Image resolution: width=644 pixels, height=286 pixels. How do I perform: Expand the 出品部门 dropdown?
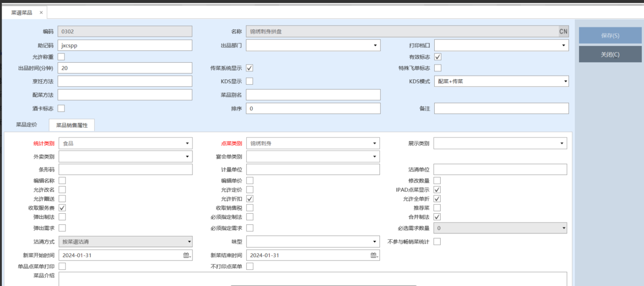pos(375,45)
